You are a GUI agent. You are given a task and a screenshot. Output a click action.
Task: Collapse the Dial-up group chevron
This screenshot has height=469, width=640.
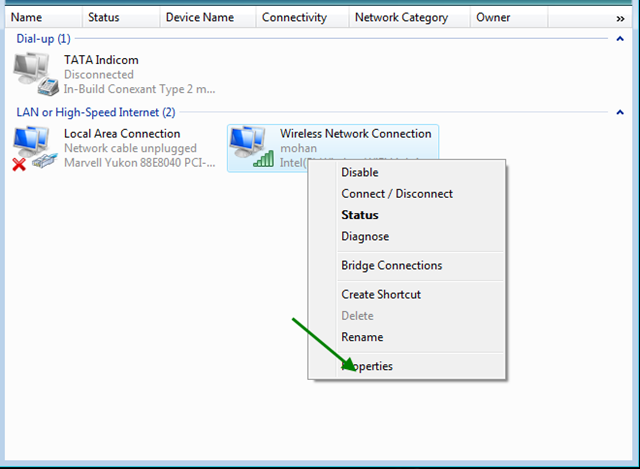pos(620,39)
